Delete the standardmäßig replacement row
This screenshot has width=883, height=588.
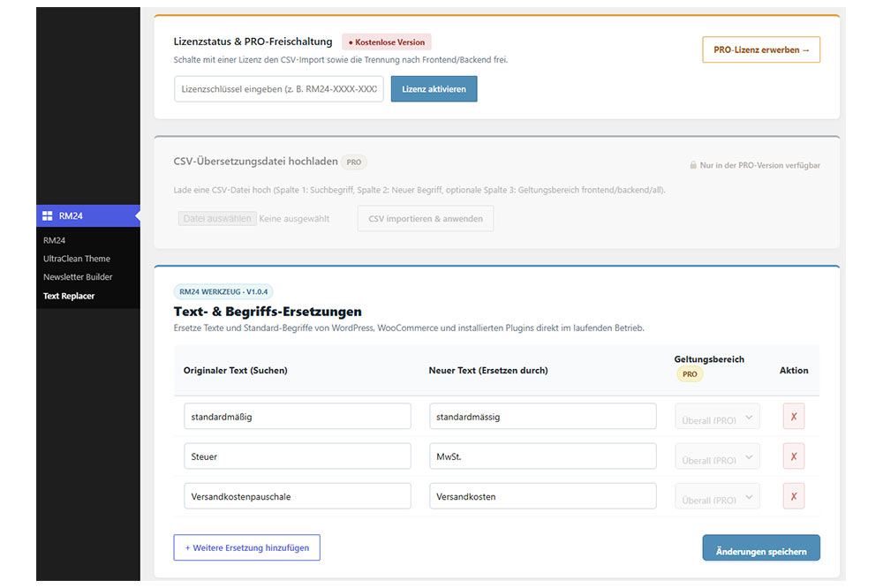pos(794,416)
